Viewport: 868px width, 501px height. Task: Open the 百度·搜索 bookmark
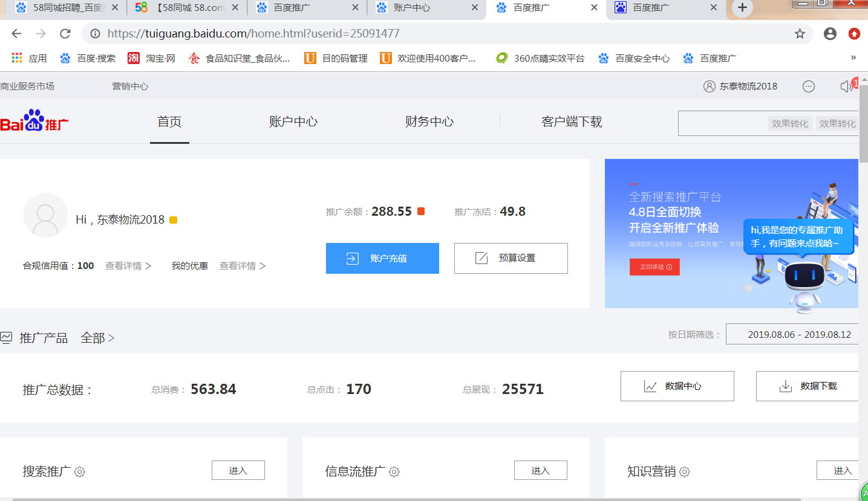tap(88, 59)
